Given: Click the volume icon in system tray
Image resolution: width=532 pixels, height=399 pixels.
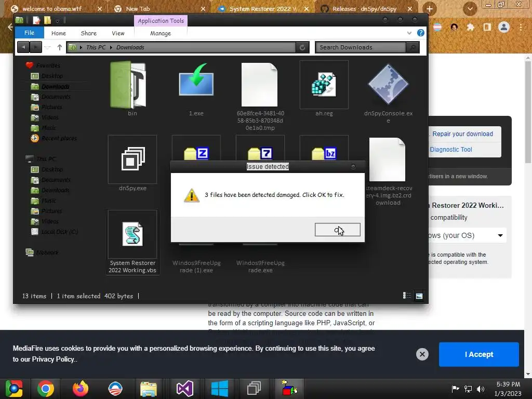Looking at the screenshot, I should point(480,389).
